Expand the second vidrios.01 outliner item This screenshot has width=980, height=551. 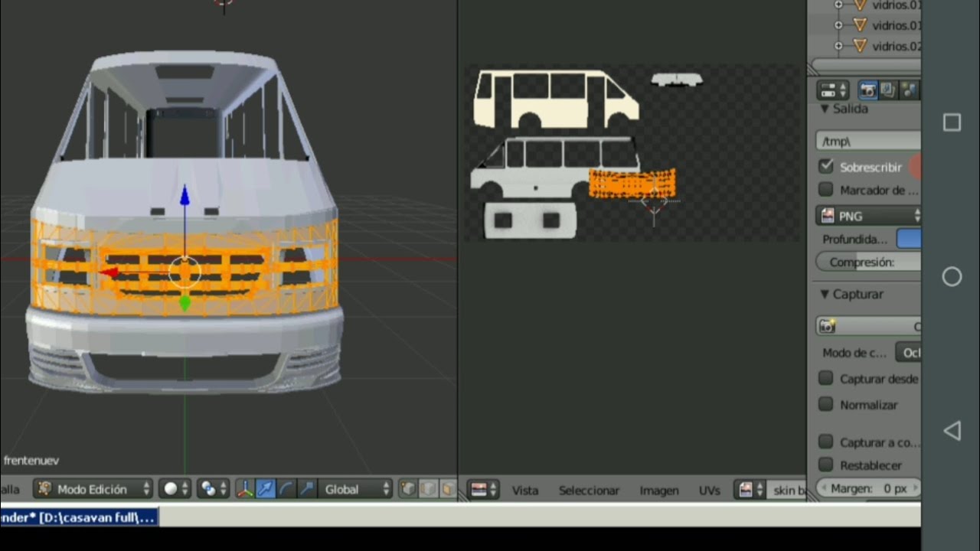pos(838,25)
